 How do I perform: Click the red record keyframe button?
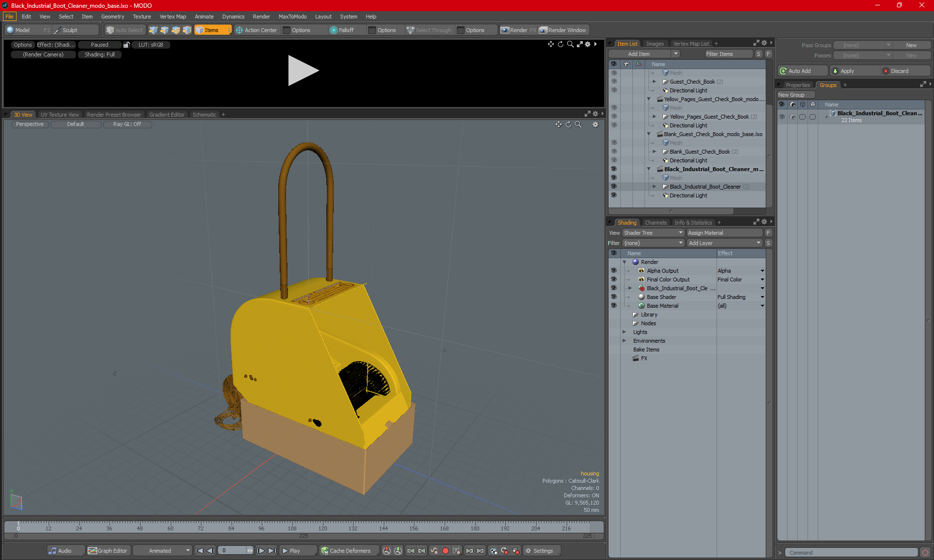click(x=445, y=551)
